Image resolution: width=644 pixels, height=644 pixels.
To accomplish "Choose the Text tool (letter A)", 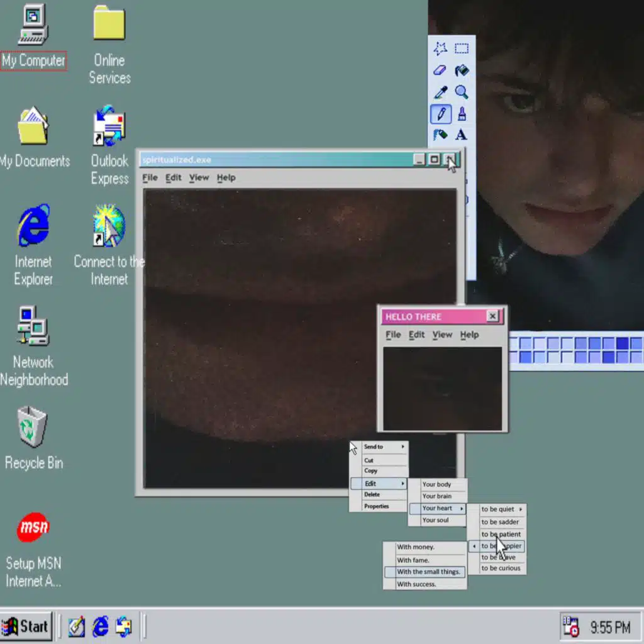I will tap(462, 135).
